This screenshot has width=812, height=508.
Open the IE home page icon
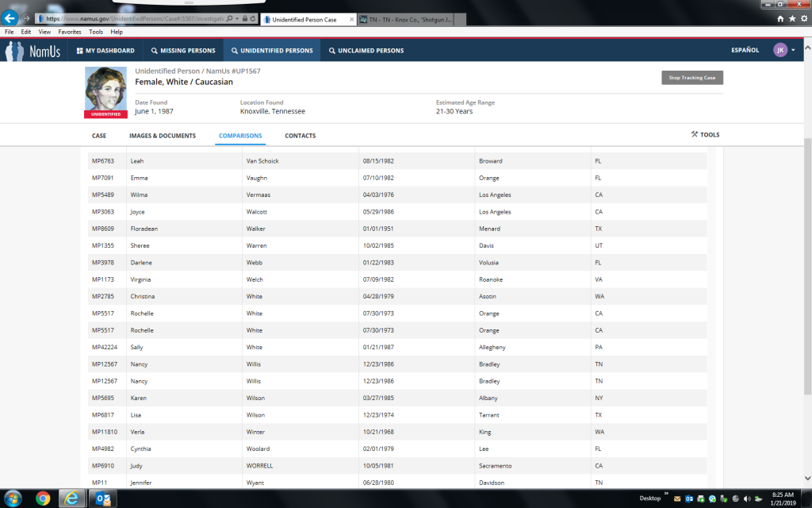point(780,18)
